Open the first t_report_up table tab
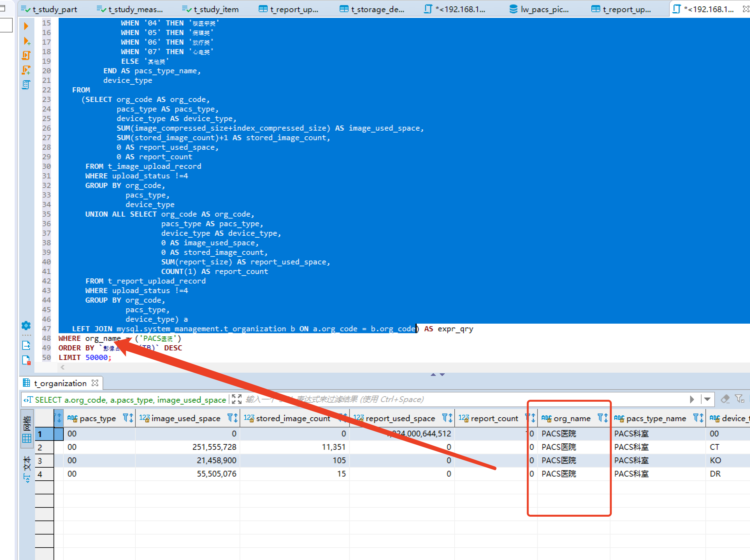 point(289,9)
